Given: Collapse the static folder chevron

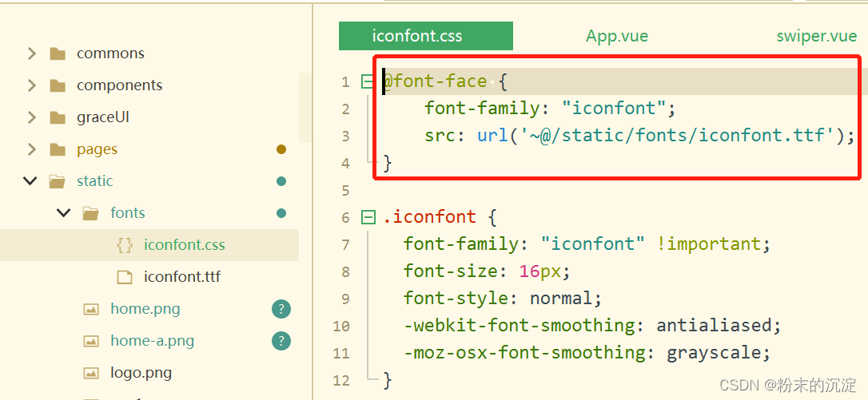Looking at the screenshot, I should (x=31, y=181).
